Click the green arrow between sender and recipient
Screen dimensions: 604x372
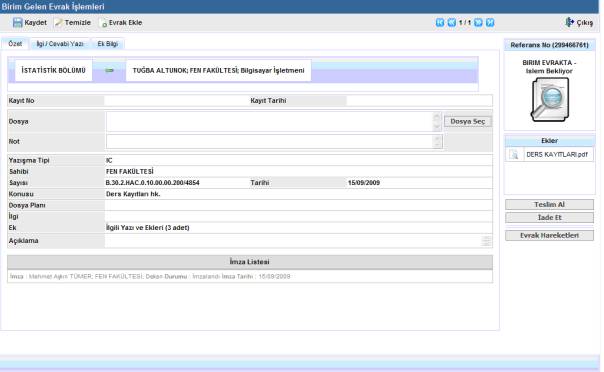[x=109, y=70]
